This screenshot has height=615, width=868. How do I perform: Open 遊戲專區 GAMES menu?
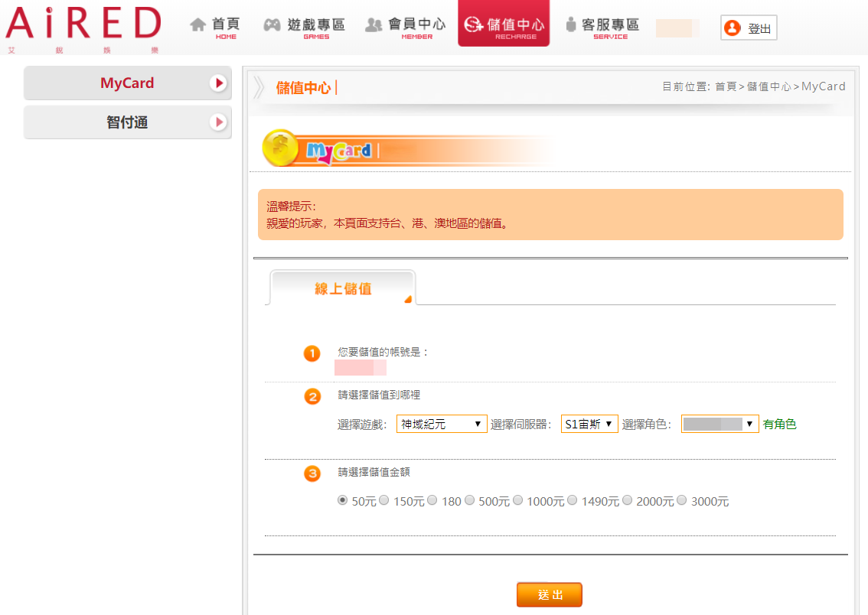pyautogui.click(x=305, y=28)
